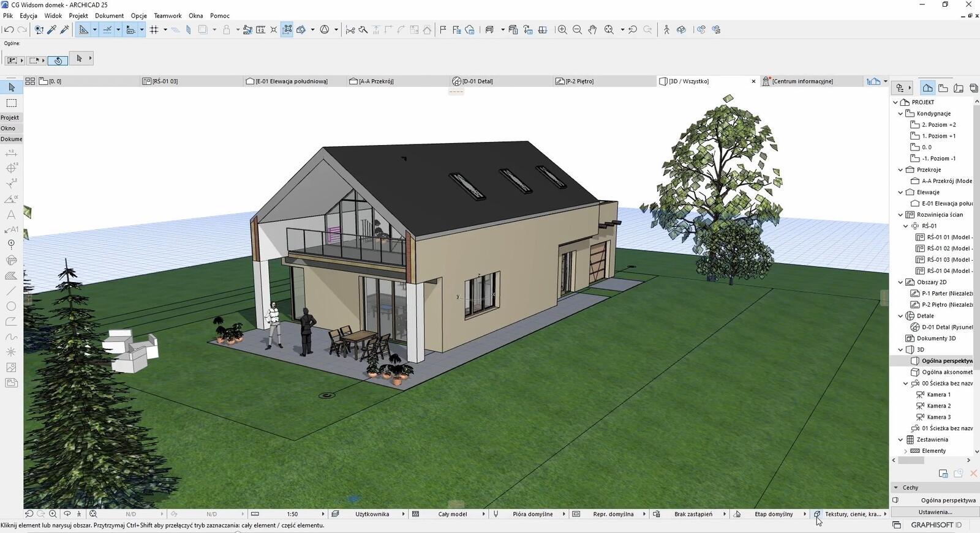The image size is (980, 533).
Task: Click the eyedropper pick up parameters icon
Action: pyautogui.click(x=52, y=29)
